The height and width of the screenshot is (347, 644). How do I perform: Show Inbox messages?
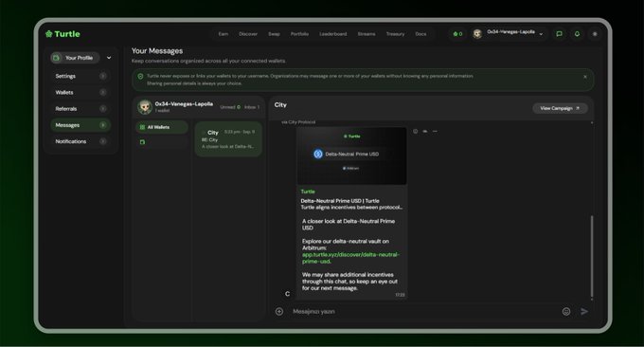click(x=252, y=107)
